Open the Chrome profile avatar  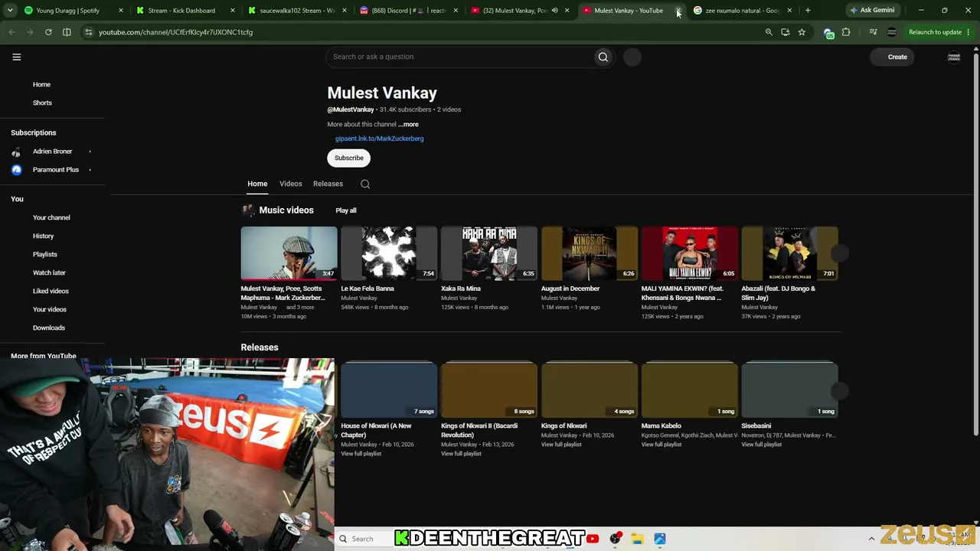click(891, 32)
